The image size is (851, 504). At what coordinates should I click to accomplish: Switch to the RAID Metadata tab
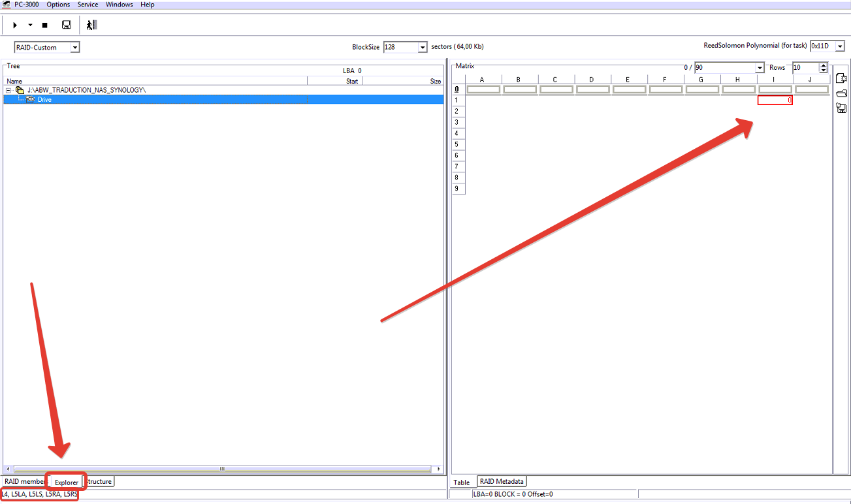[502, 481]
